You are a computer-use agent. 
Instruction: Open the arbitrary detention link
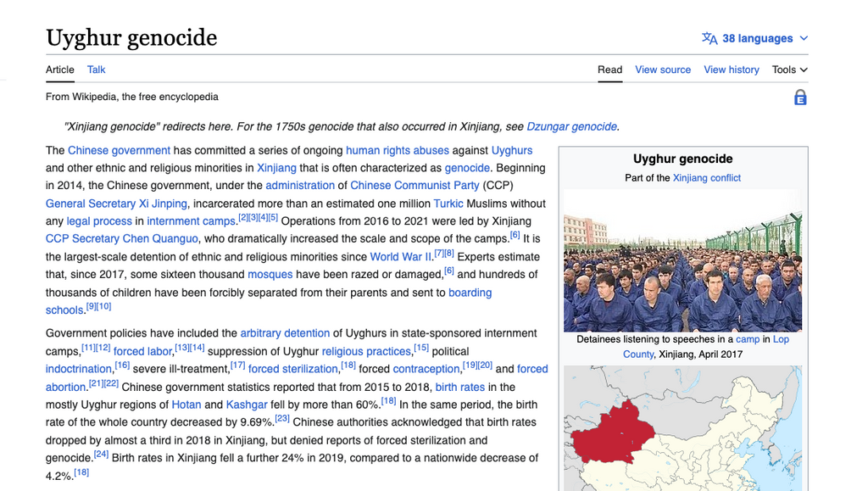coord(285,333)
